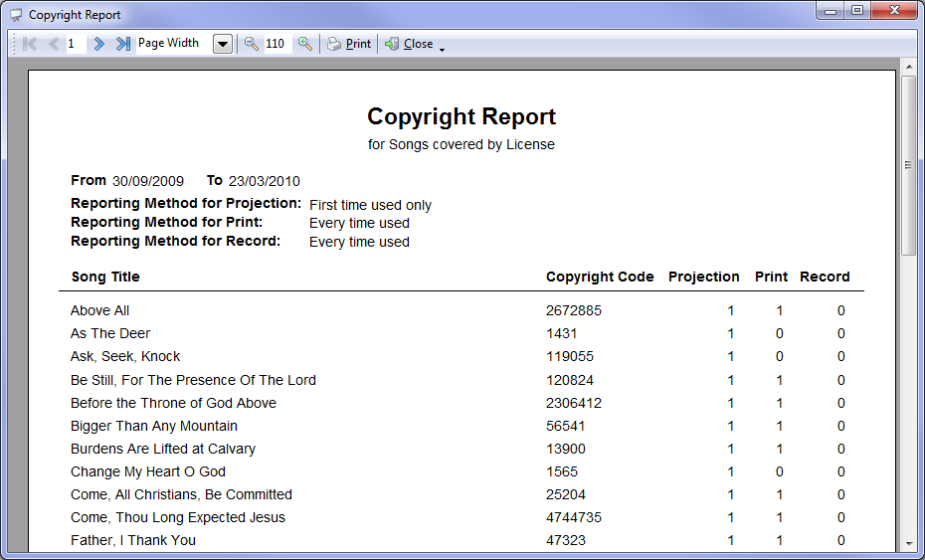
Task: Click copyright code 4744735
Action: tap(574, 517)
